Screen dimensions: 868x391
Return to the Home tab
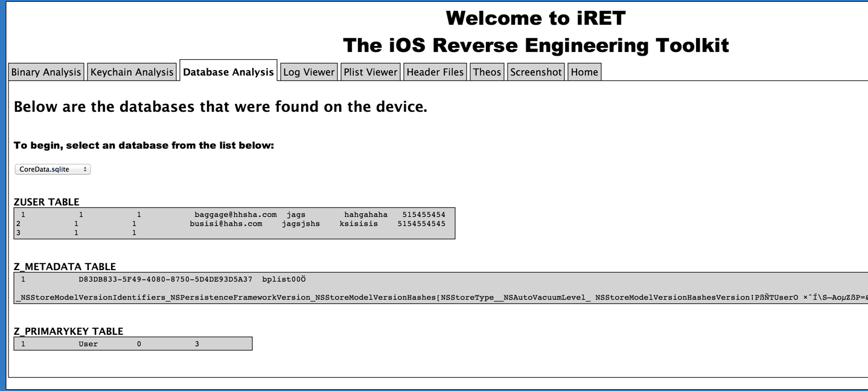click(584, 72)
